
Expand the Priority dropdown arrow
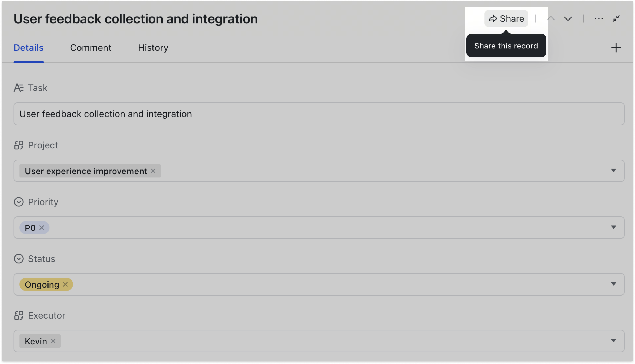613,227
